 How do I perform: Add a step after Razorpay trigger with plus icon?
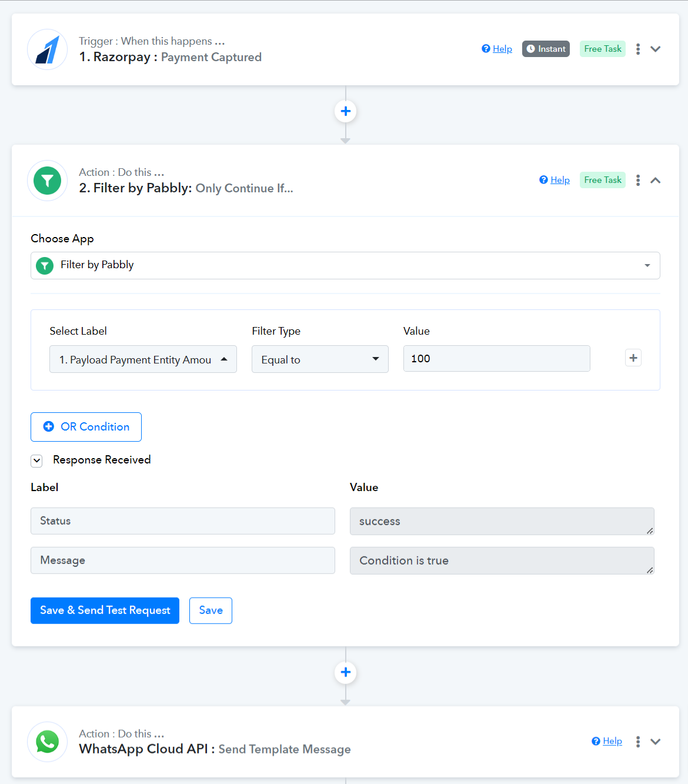tap(346, 111)
